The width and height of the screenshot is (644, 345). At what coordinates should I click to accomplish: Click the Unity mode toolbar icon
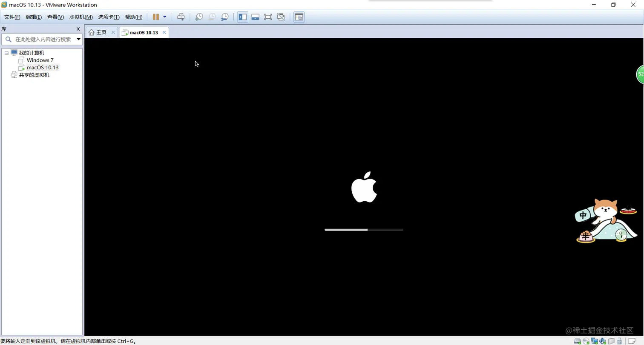281,17
